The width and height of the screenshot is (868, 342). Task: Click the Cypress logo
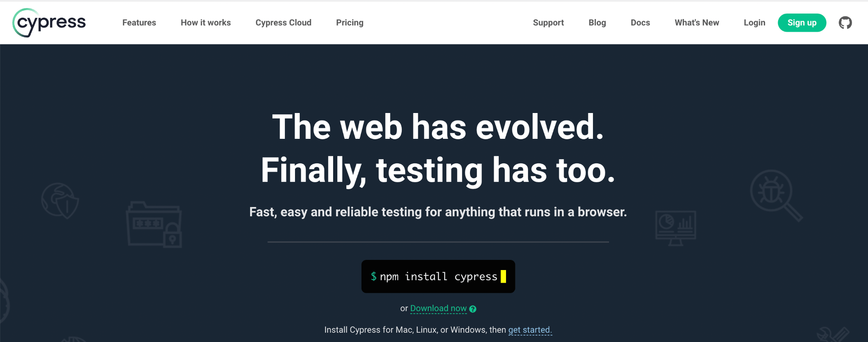(49, 22)
